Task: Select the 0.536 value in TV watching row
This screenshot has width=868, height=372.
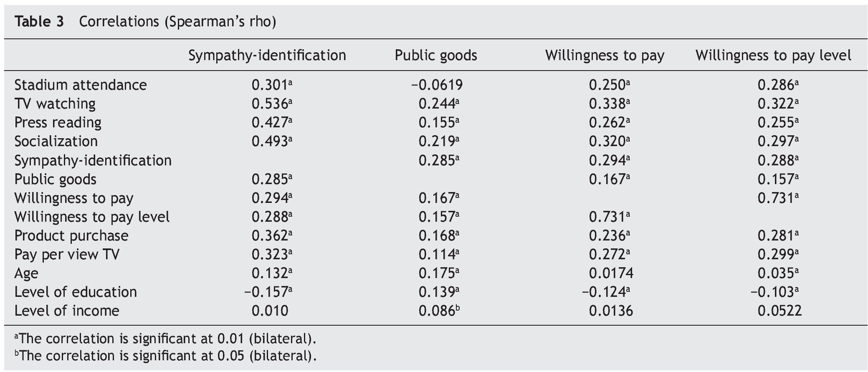Action: 270,104
